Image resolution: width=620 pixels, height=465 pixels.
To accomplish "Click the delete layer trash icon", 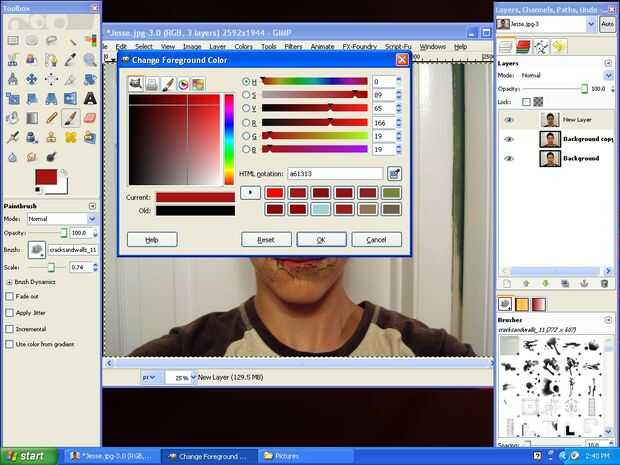I will point(604,283).
